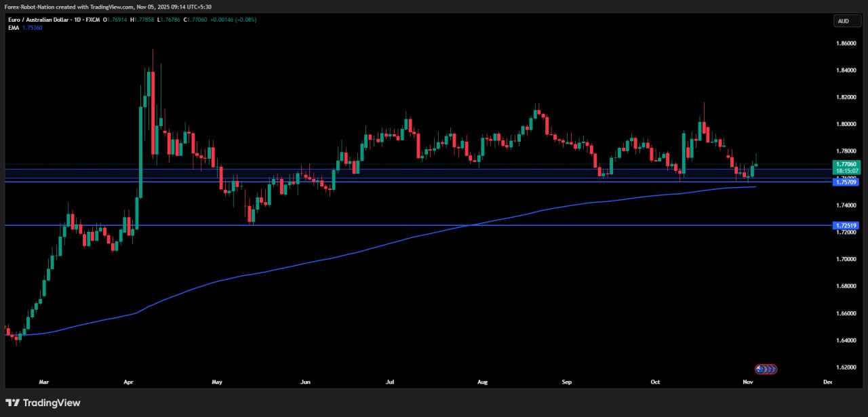Open the AUD currency selector

click(x=846, y=21)
